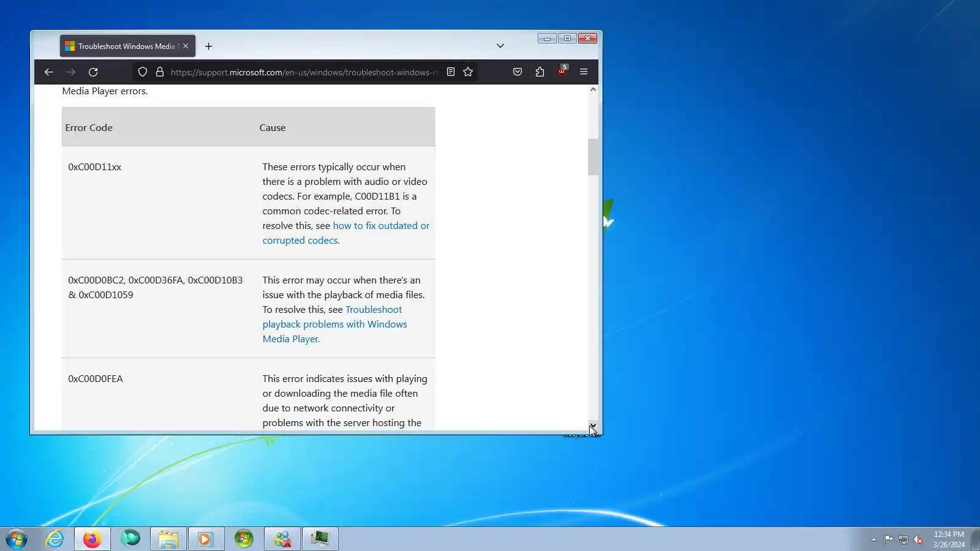Minimize the Firefox window
The height and width of the screenshot is (551, 980).
pyautogui.click(x=547, y=39)
